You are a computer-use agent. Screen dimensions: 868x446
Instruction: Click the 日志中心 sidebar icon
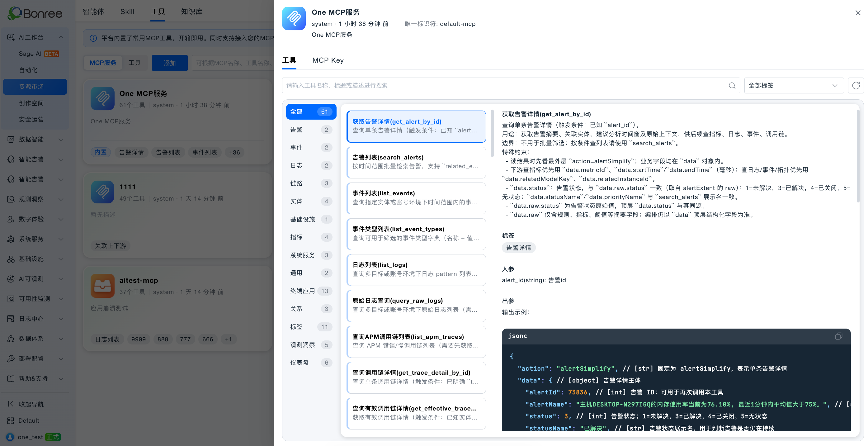tap(11, 319)
